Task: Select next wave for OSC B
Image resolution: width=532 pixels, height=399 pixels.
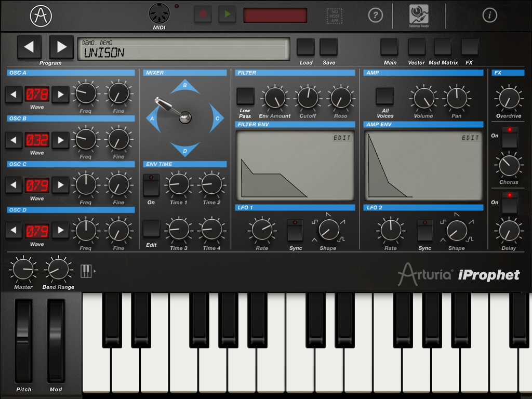Action: point(61,140)
